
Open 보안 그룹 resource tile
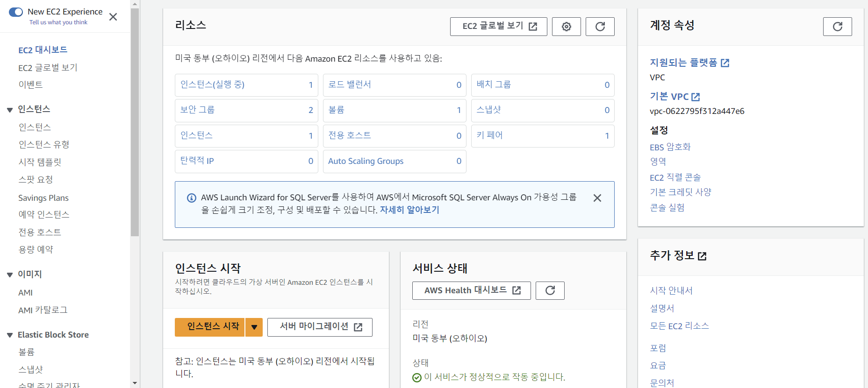pos(246,110)
